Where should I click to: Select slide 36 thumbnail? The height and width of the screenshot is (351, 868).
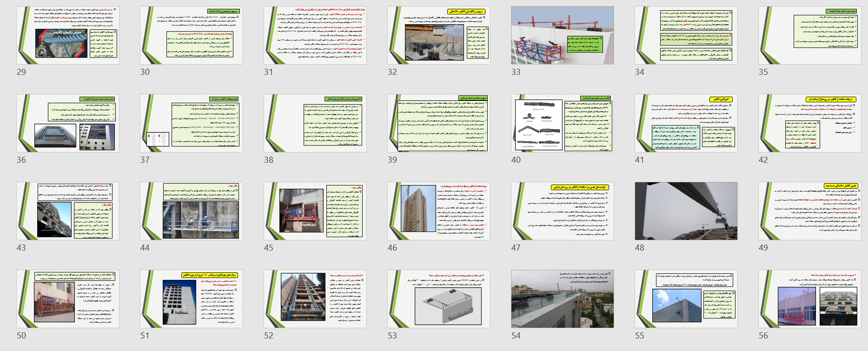(68, 123)
